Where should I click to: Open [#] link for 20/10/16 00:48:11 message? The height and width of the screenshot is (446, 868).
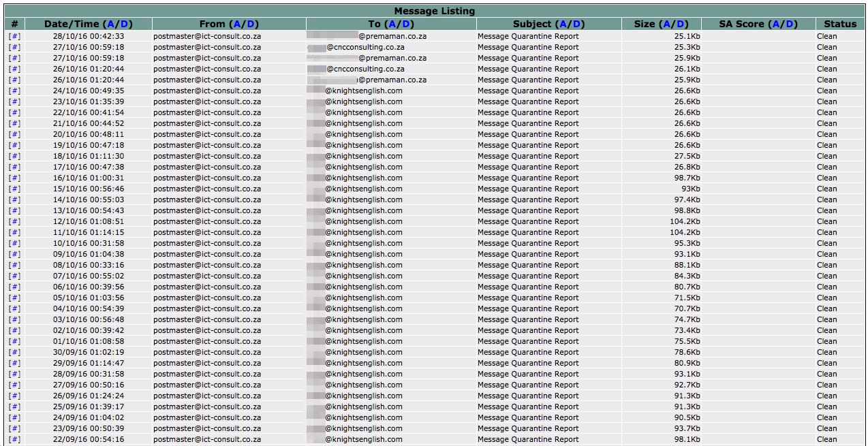(14, 134)
